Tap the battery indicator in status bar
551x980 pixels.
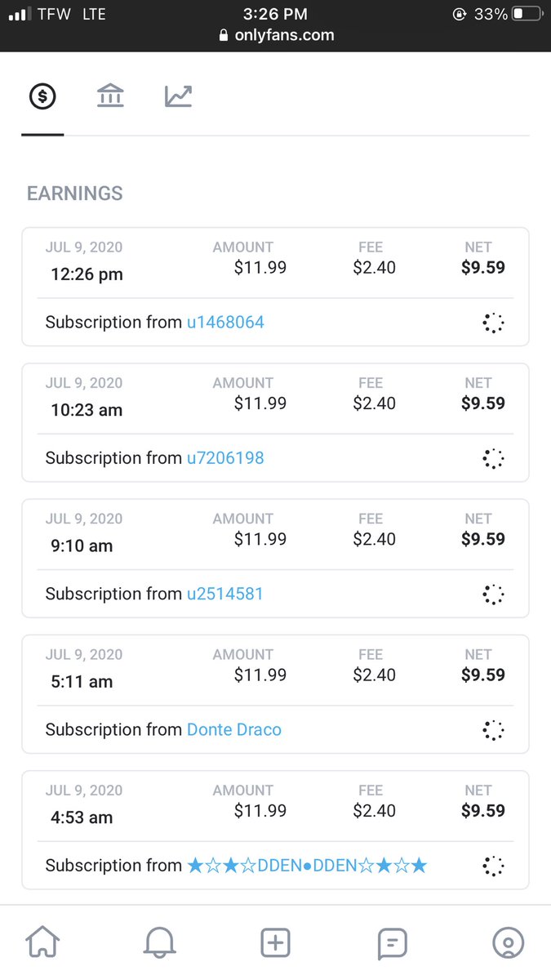point(527,14)
